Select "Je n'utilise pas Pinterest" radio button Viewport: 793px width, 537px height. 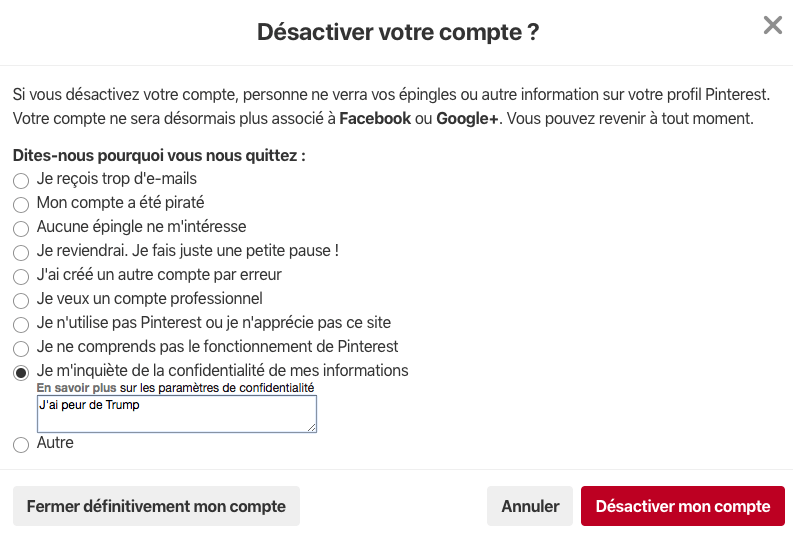pyautogui.click(x=21, y=325)
